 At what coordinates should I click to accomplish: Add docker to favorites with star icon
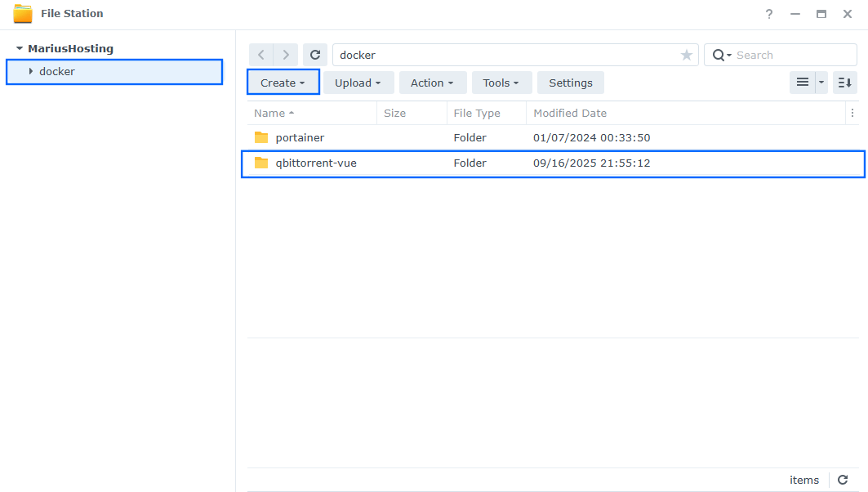tap(687, 55)
